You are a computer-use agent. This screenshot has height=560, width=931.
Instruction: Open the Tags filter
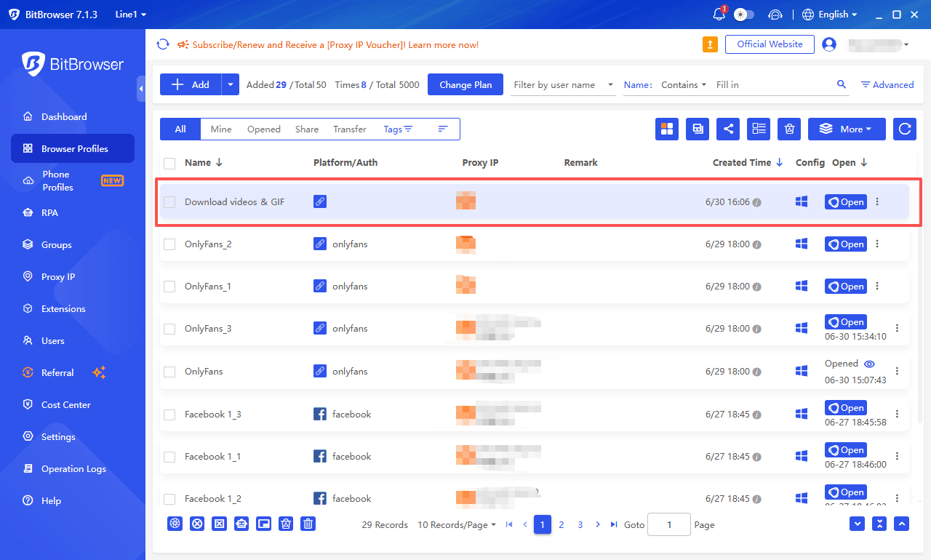tap(398, 129)
